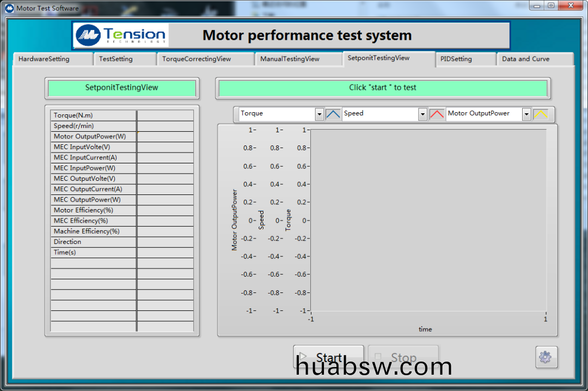Click the yellow Motor OutputPower curve icon

[541, 114]
